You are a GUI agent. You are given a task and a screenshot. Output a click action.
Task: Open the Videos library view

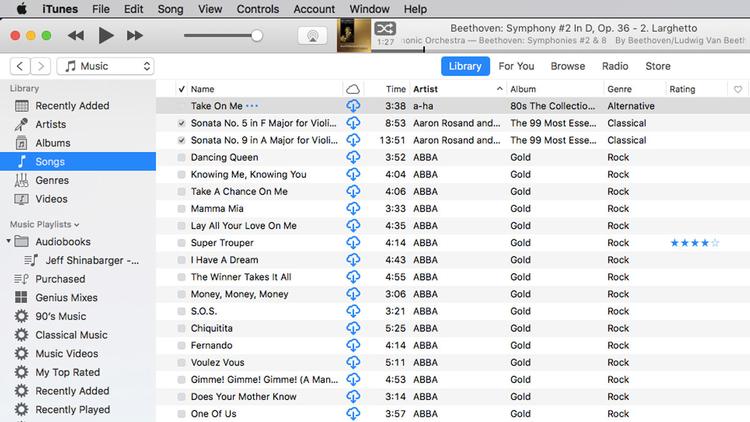click(x=78, y=199)
